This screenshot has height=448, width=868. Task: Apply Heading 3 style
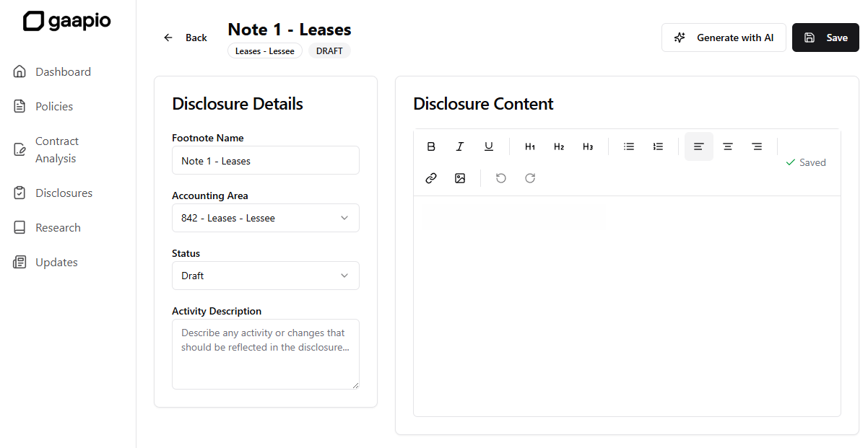[588, 146]
